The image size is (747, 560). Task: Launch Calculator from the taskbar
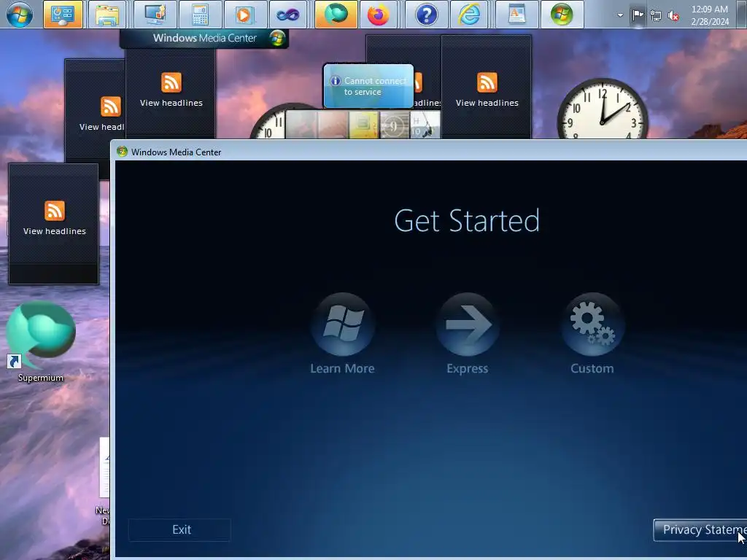[x=200, y=15]
